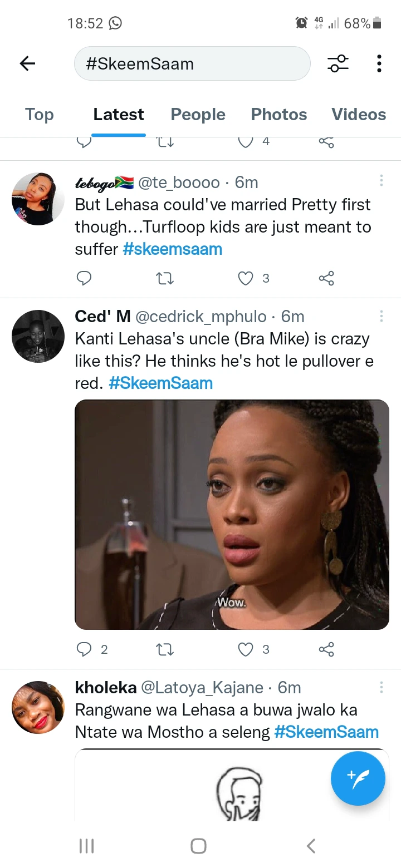The width and height of the screenshot is (401, 868).
Task: Retweet cedrick_mphulo's Bra Mike tweet
Action: 165,649
